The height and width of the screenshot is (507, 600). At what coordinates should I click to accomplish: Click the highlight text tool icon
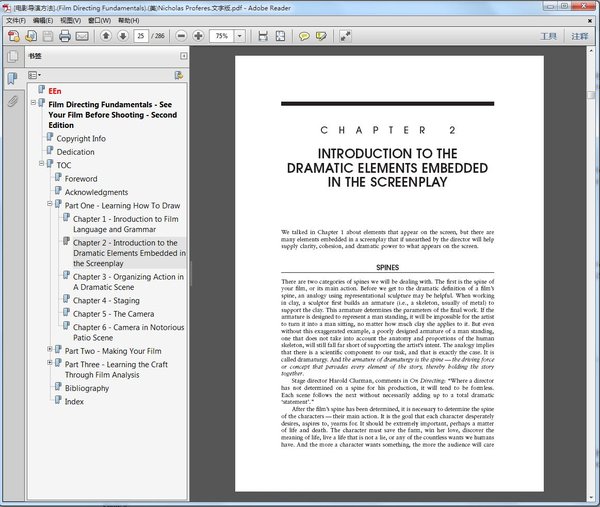321,36
